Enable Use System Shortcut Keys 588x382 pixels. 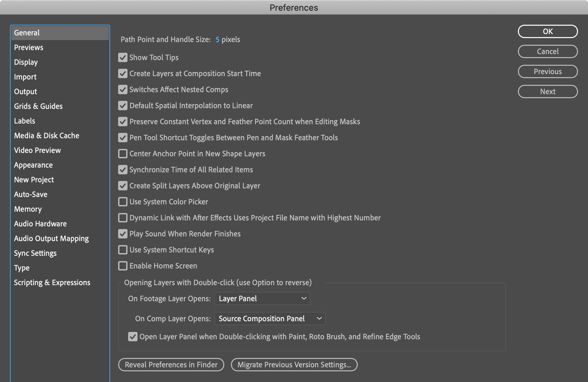point(123,250)
